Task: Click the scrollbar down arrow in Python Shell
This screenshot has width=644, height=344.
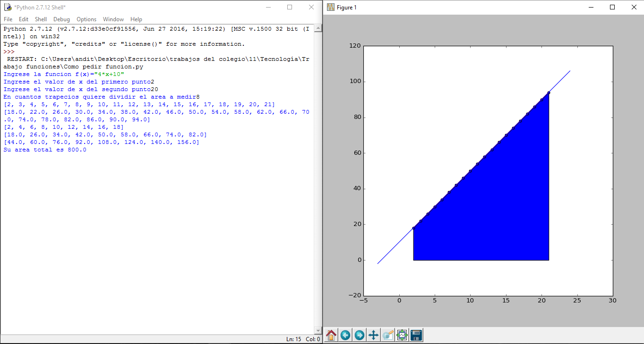Action: (x=318, y=330)
